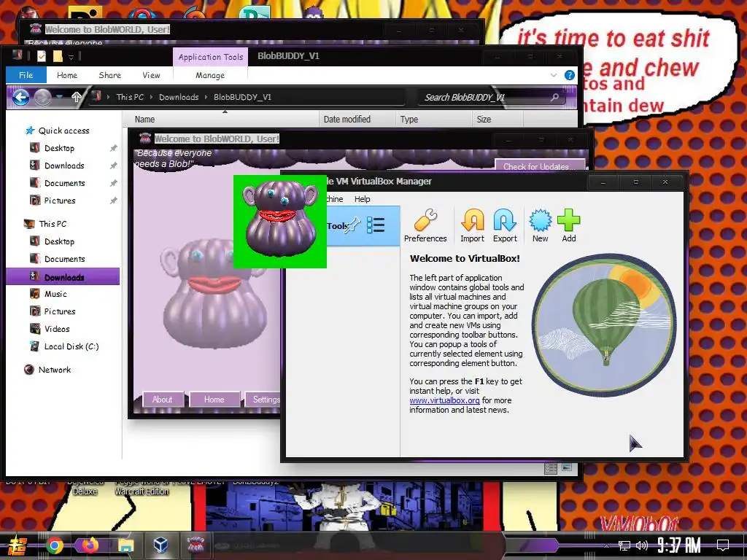Viewport: 747px width, 560px height.
Task: Open the Music folder in sidebar
Action: coord(55,294)
